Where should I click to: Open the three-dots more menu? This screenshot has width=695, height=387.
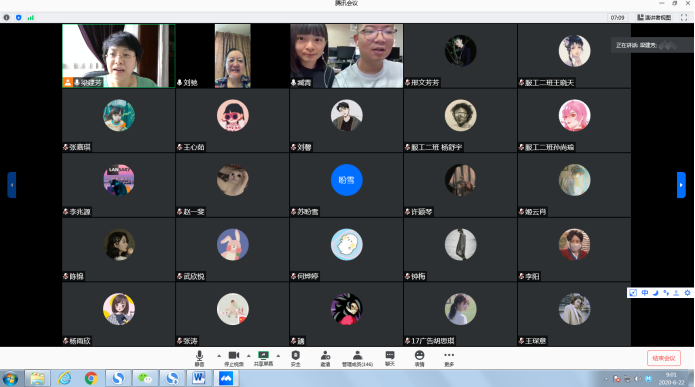[x=449, y=358]
